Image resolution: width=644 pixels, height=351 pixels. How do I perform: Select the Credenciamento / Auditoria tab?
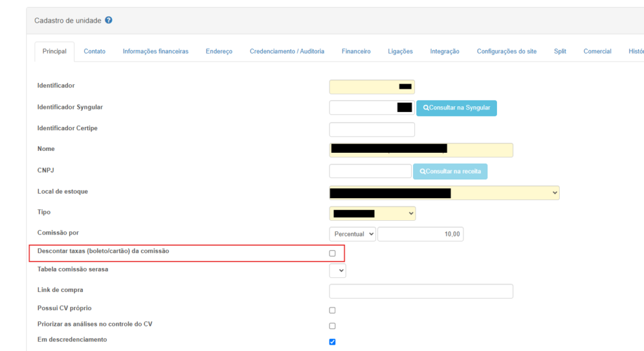tap(287, 52)
